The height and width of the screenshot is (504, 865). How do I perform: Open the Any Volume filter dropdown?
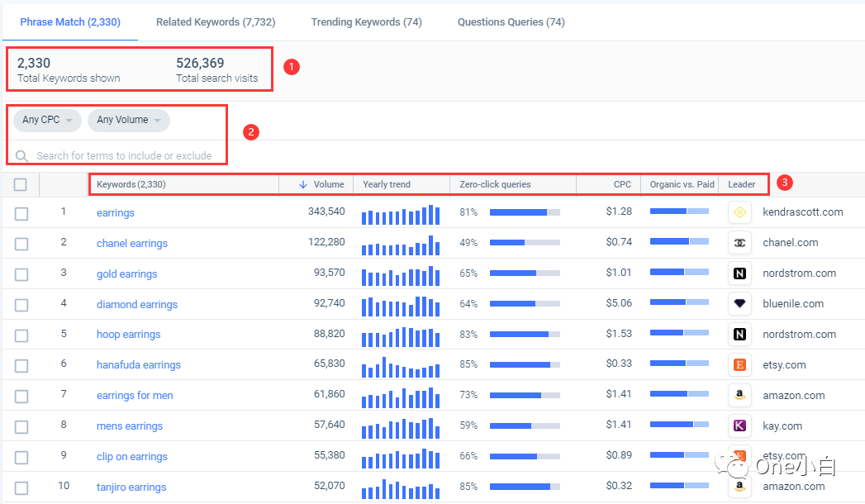click(128, 120)
